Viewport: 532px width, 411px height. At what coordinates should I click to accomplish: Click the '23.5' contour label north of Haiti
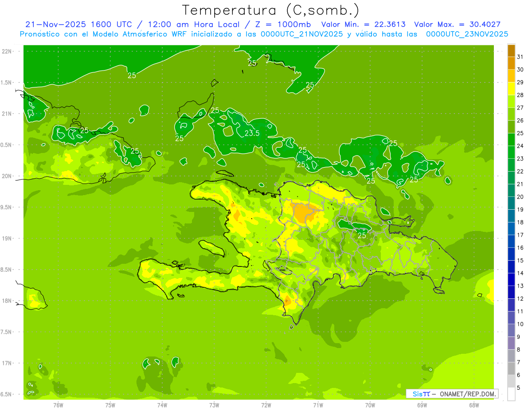tap(252, 133)
